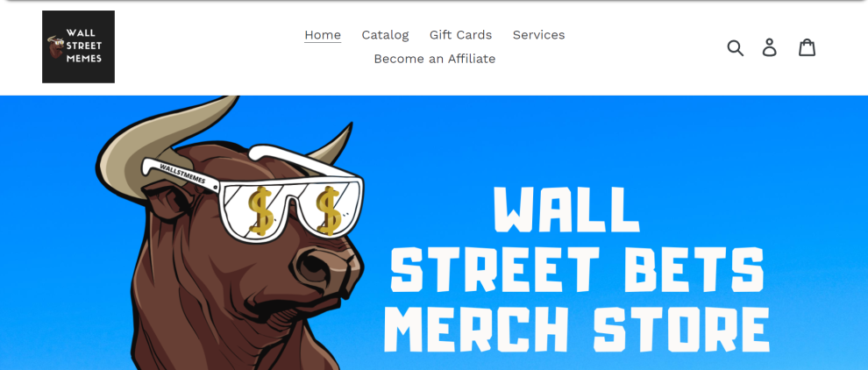Viewport: 868px width, 370px height.
Task: Open the Catalog menu item
Action: (385, 35)
